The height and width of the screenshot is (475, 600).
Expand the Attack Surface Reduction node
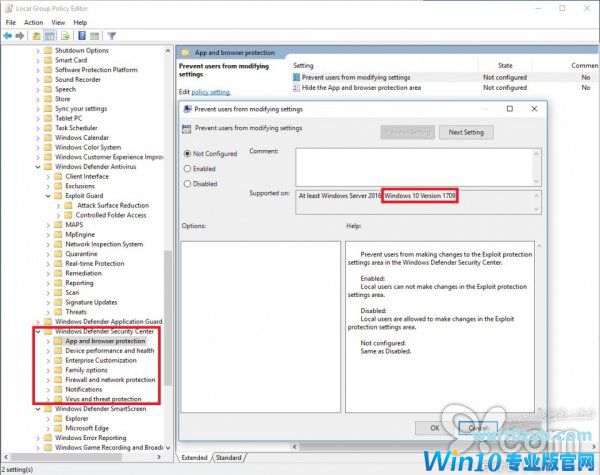point(59,206)
